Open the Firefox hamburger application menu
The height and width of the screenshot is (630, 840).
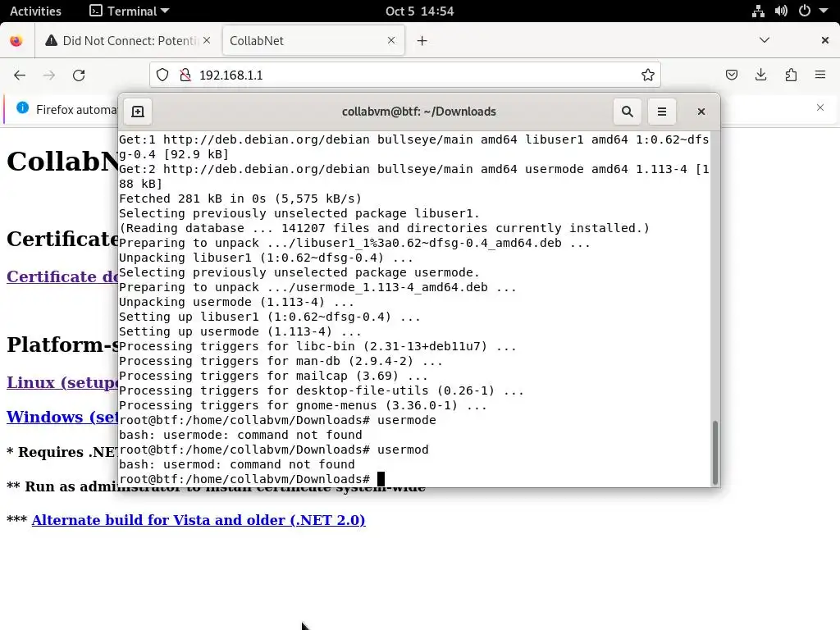[x=820, y=75]
